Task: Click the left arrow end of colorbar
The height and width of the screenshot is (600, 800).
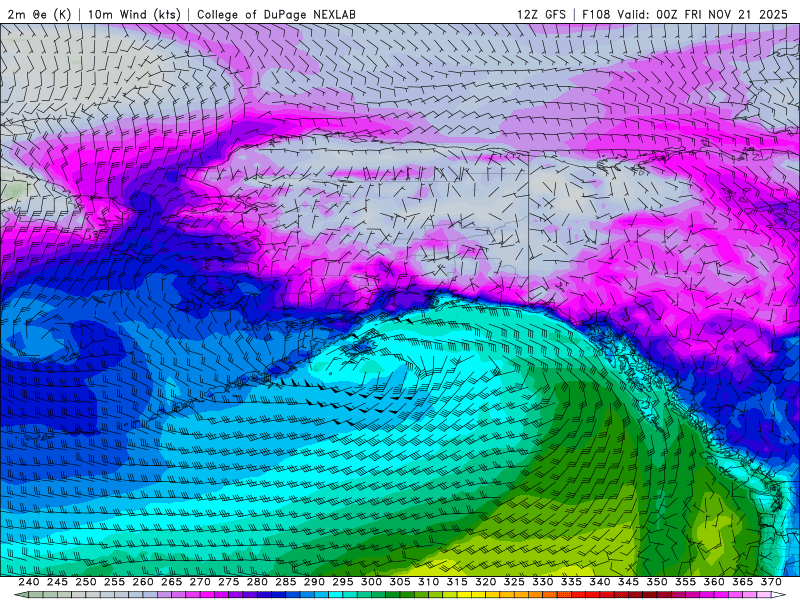Action: [x=21, y=595]
